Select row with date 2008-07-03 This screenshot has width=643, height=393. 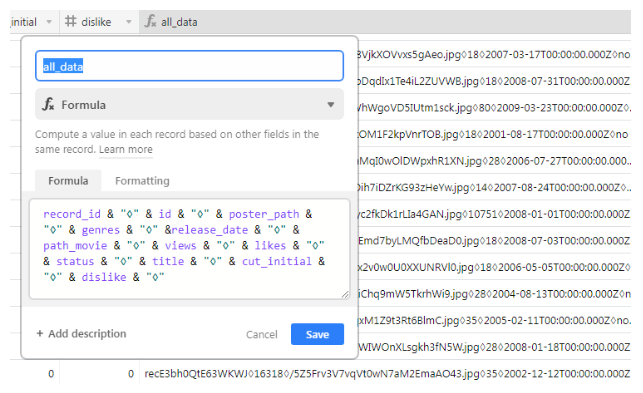pyautogui.click(x=494, y=241)
